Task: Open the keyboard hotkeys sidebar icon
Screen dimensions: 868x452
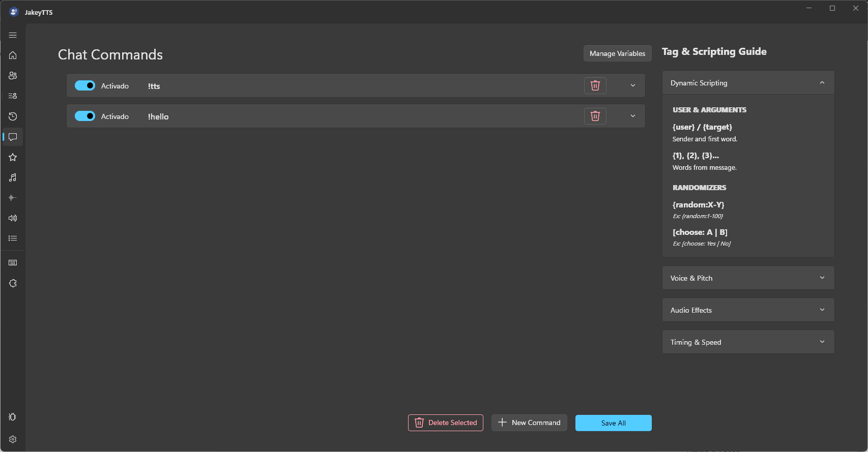Action: point(13,263)
